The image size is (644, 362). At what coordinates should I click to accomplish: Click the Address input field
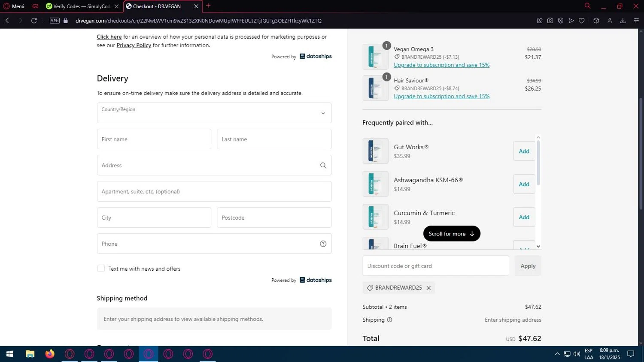(214, 165)
